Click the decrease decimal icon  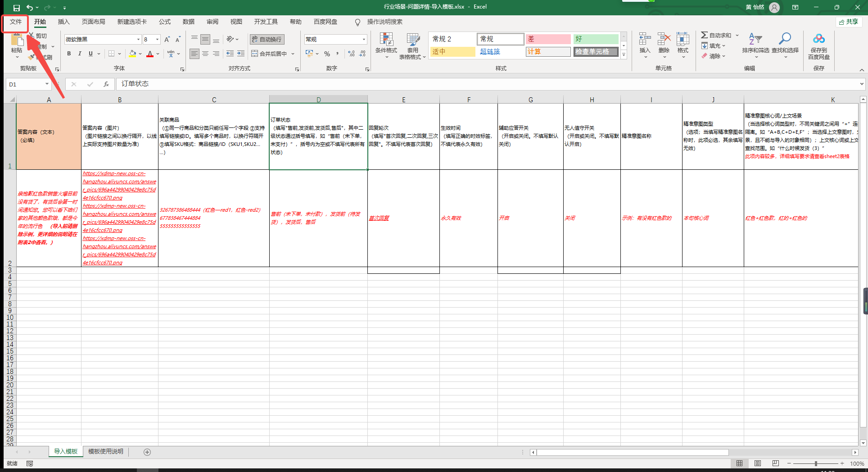tap(362, 54)
